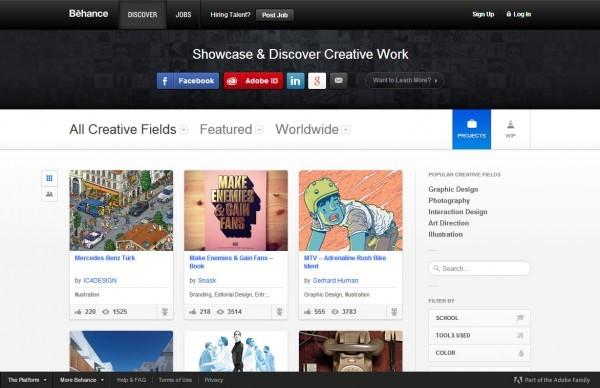This screenshot has width=600, height=388.
Task: Click views eye icon showing 3514
Action: tap(220, 311)
